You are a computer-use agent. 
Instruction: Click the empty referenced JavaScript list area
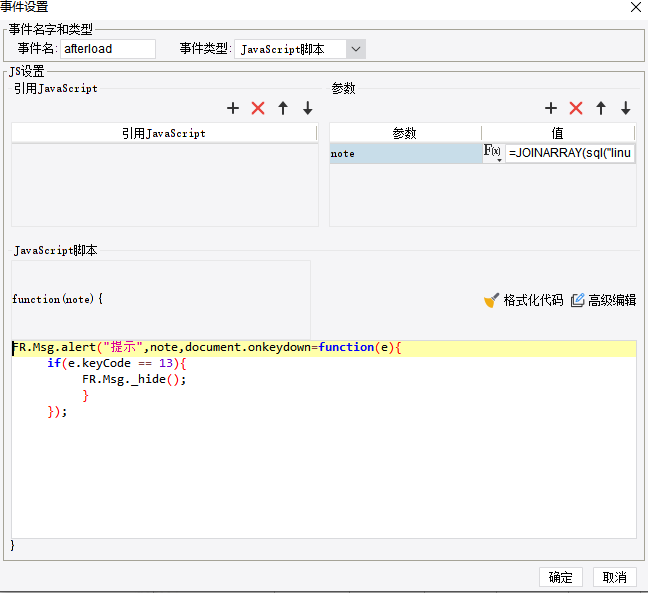pos(165,185)
